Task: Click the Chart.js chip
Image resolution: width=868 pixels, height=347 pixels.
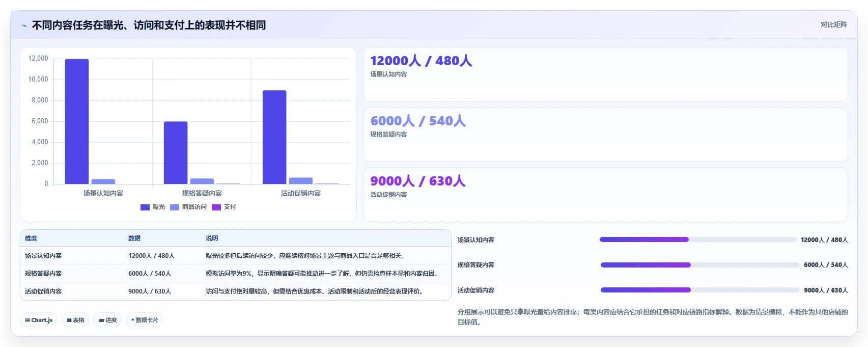Action: point(39,320)
